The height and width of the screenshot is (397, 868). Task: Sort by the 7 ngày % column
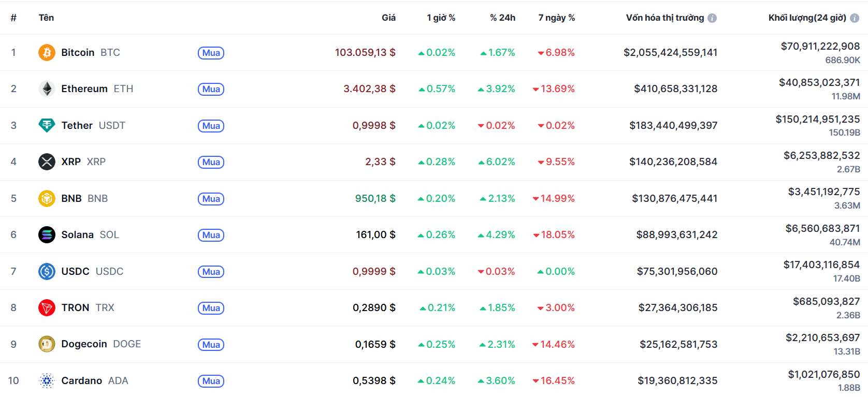coord(557,17)
